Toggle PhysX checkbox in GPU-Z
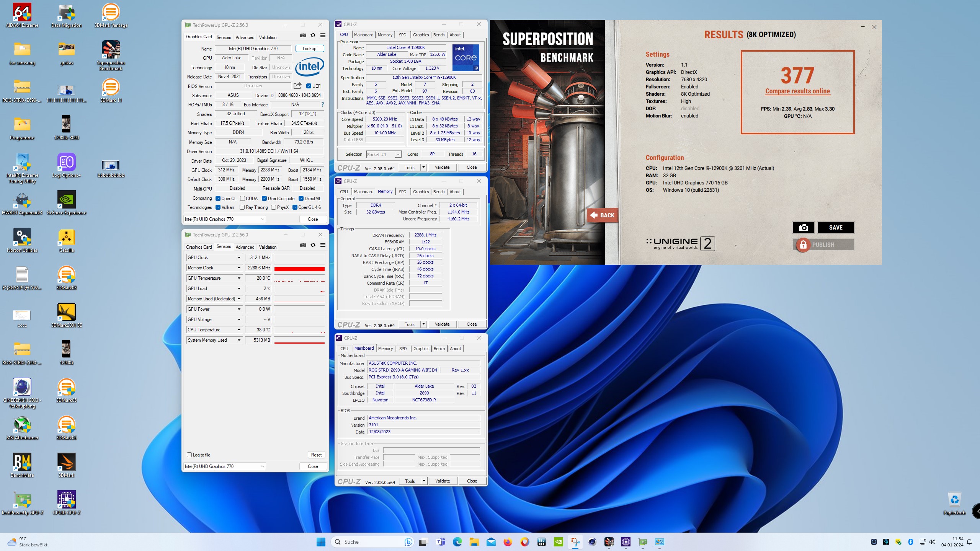The height and width of the screenshot is (551, 980). 273,207
